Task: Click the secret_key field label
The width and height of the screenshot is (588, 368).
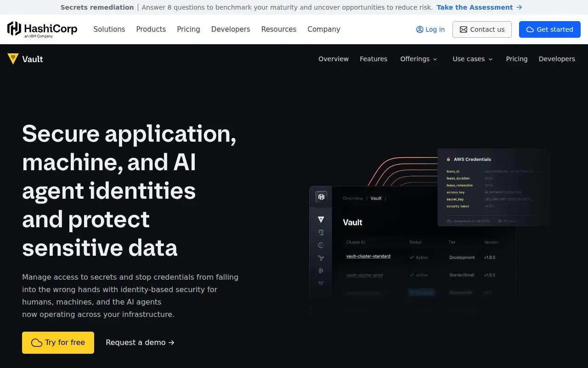Action: click(x=455, y=199)
